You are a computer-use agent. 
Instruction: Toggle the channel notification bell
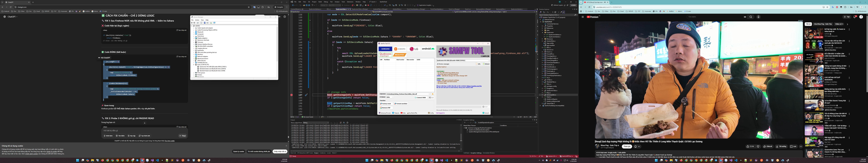coord(636,146)
